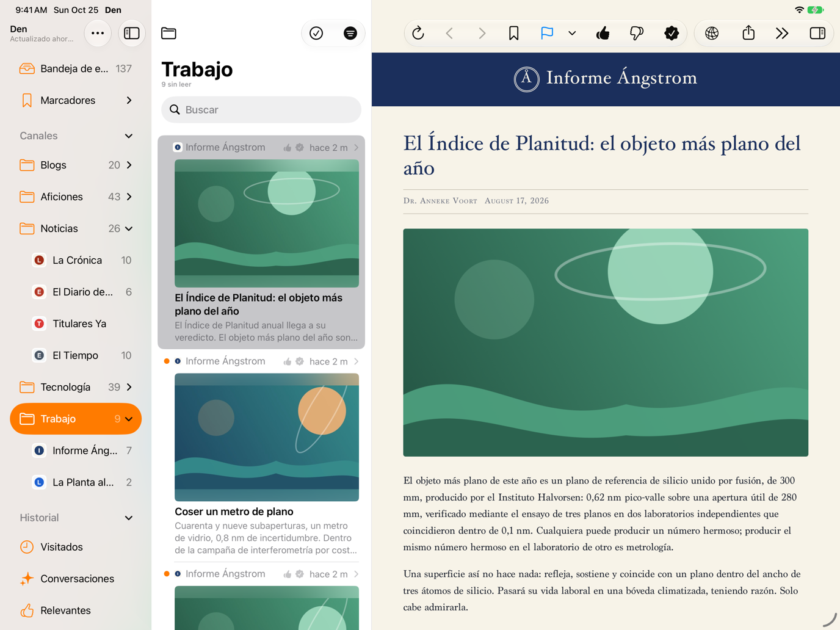Viewport: 840px width, 630px height.
Task: Collapse the Trabajo folder chevron
Action: pyautogui.click(x=129, y=419)
